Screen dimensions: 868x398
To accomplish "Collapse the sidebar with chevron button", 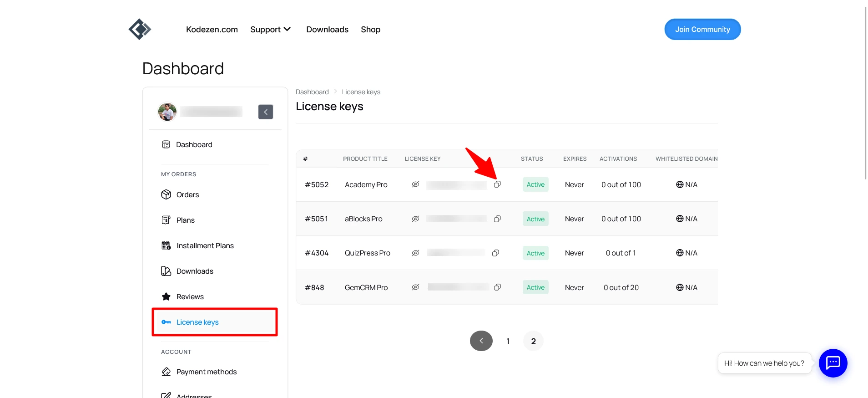I will 266,112.
